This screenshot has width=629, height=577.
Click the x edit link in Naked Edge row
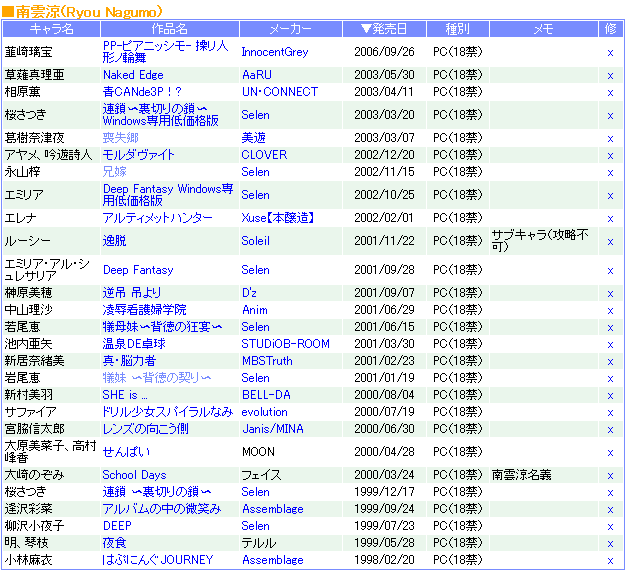point(611,76)
